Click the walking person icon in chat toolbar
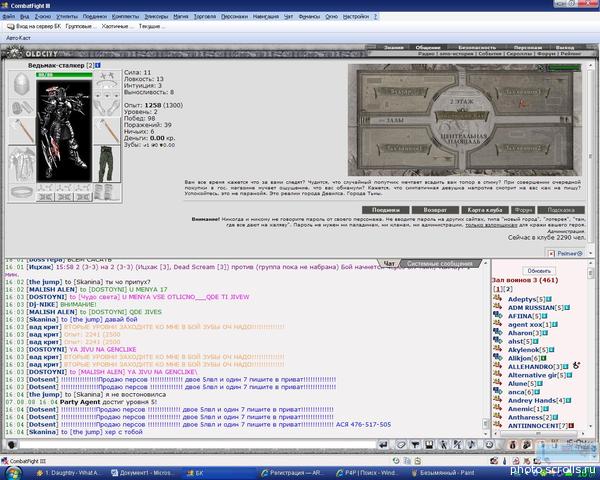This screenshot has width=600, height=480. coord(443,445)
